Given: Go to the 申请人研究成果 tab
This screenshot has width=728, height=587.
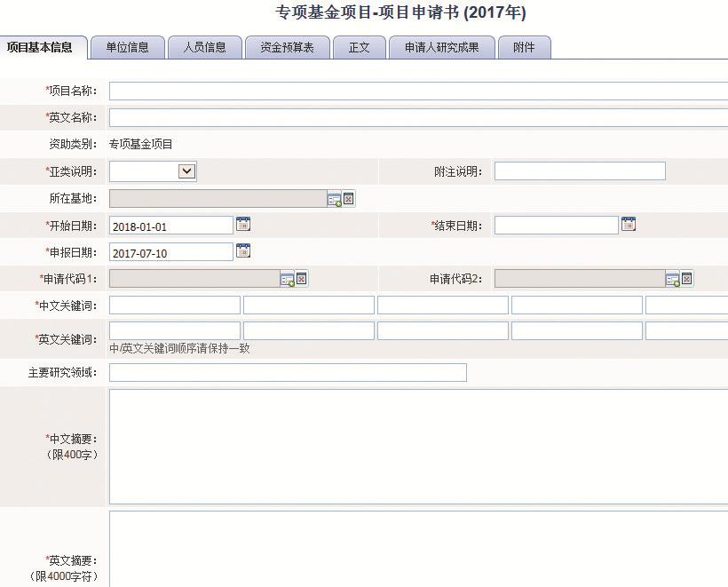Looking at the screenshot, I should (x=441, y=48).
